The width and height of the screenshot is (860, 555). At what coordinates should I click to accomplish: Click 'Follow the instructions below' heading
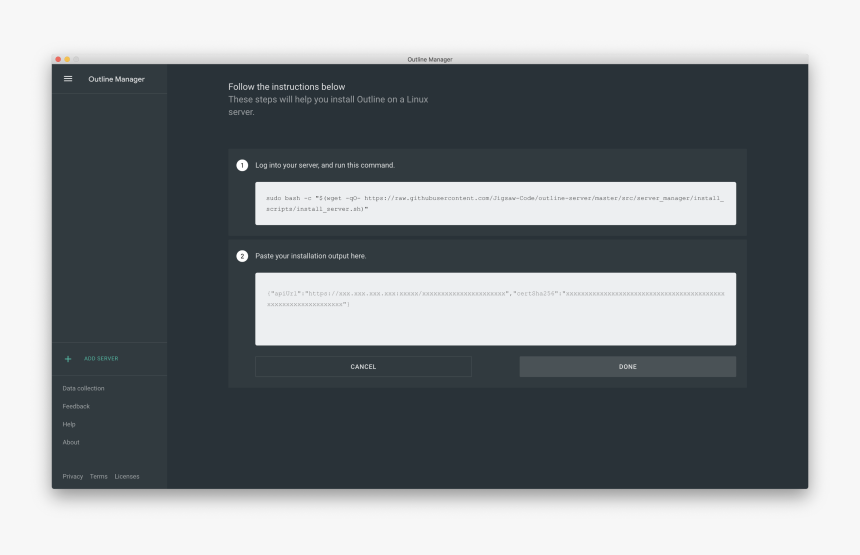(x=287, y=87)
